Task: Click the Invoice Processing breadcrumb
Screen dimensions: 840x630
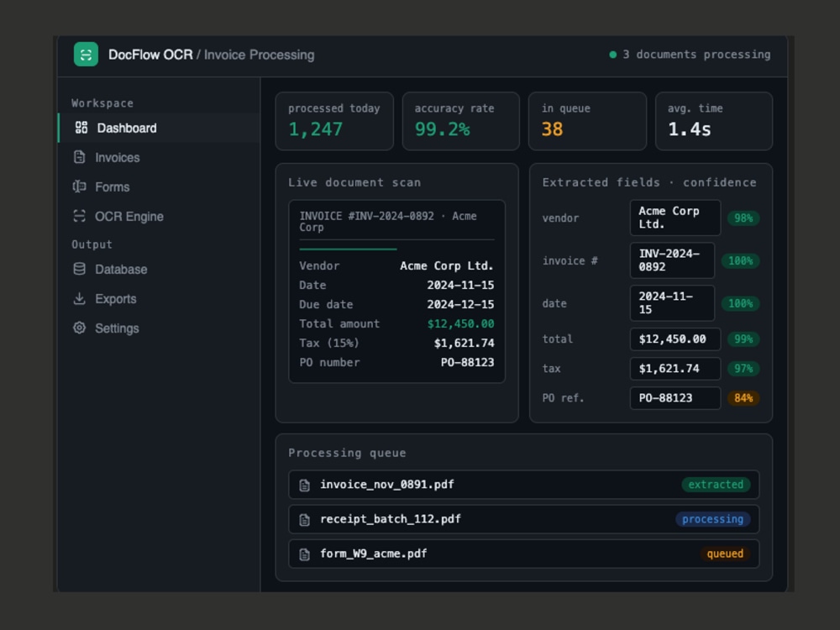Action: (x=260, y=55)
